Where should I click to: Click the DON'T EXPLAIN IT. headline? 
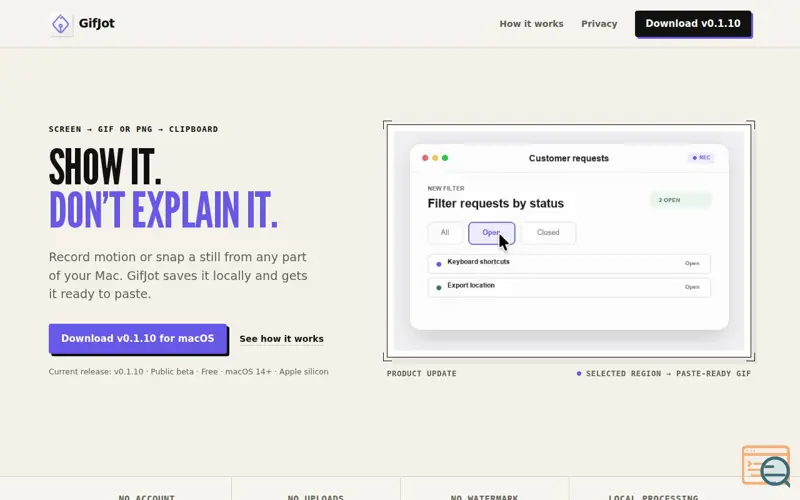click(x=163, y=210)
